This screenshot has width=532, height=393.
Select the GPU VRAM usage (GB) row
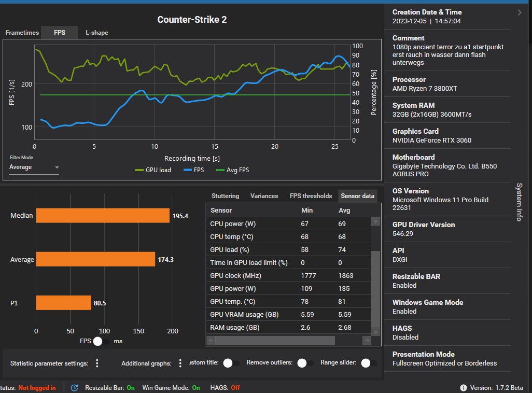pyautogui.click(x=289, y=315)
